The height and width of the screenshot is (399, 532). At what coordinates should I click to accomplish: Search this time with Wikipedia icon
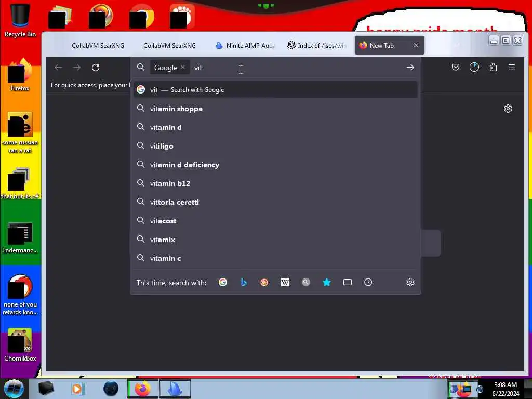(x=285, y=282)
